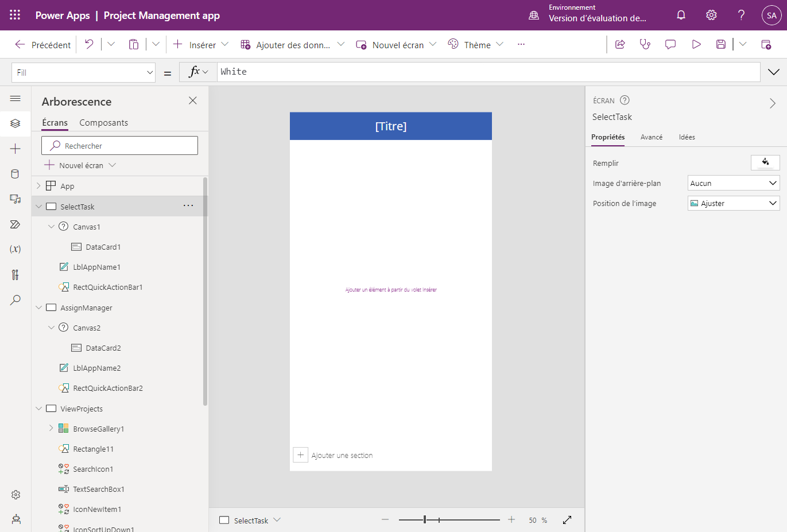Open the paste options dropdown arrow
This screenshot has width=787, height=532.
click(x=156, y=44)
